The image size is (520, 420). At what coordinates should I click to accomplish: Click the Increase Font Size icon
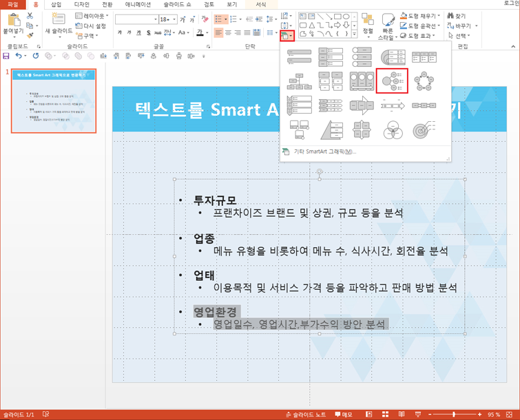[183, 19]
